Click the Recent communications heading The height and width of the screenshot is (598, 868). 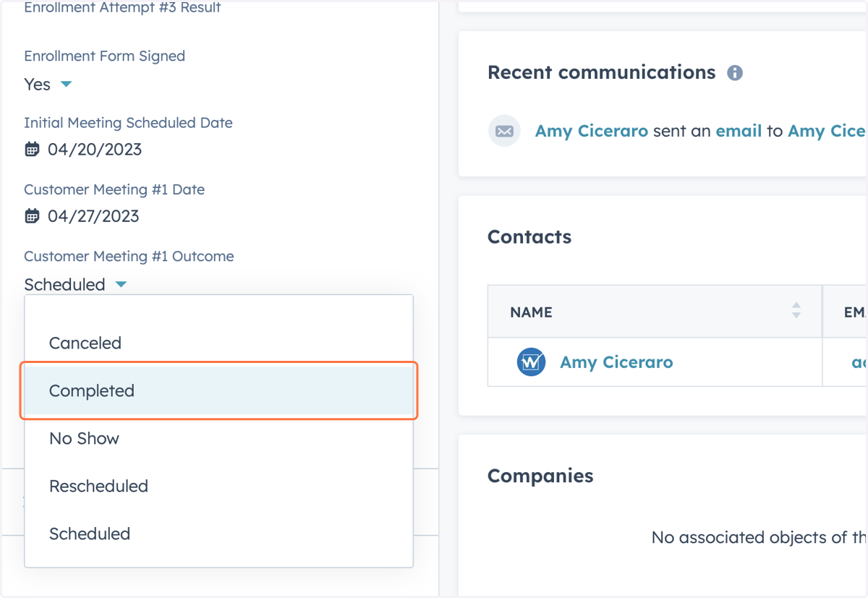click(x=602, y=72)
